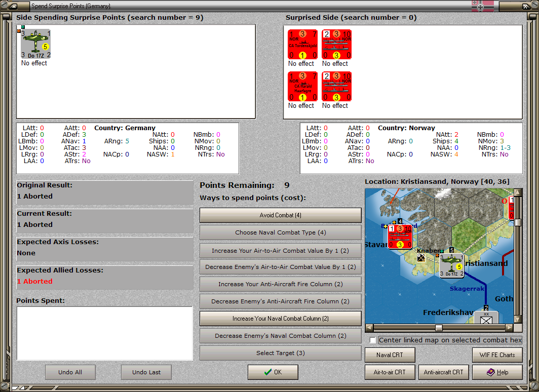Click the map horizontal scrollbar thumb
The height and width of the screenshot is (392, 539).
[x=439, y=328]
